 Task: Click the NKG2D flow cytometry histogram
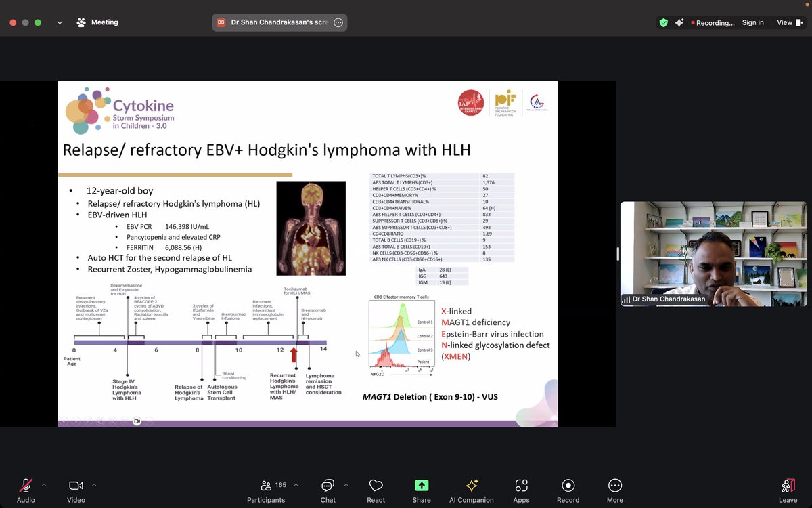401,335
